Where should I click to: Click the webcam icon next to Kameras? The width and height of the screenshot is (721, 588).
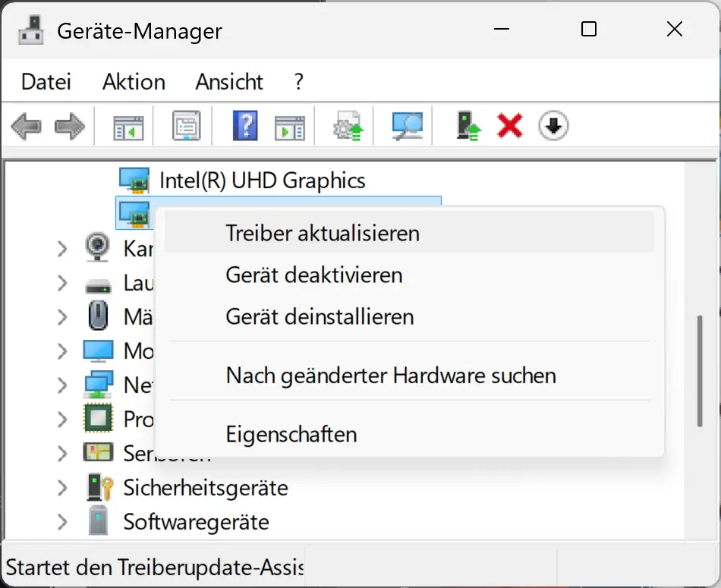coord(99,248)
